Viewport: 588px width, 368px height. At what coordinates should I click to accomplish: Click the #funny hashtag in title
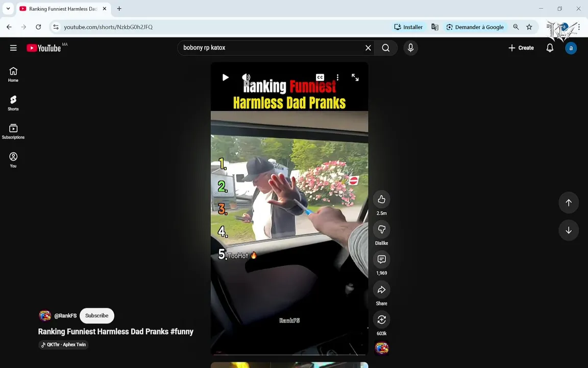click(182, 332)
